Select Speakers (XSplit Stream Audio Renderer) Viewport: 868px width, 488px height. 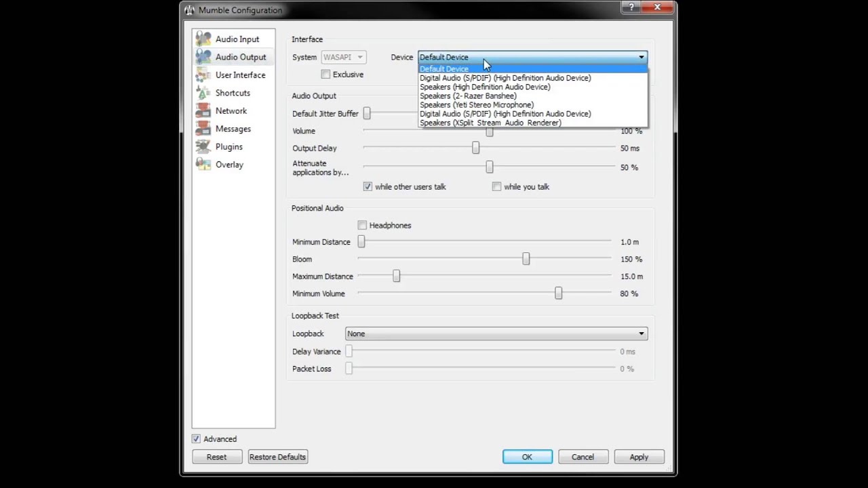[533, 123]
